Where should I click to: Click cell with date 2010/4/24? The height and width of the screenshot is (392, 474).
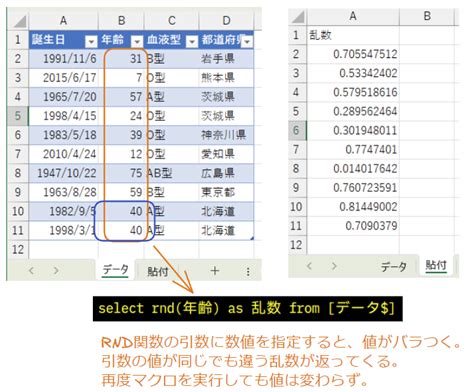click(63, 154)
